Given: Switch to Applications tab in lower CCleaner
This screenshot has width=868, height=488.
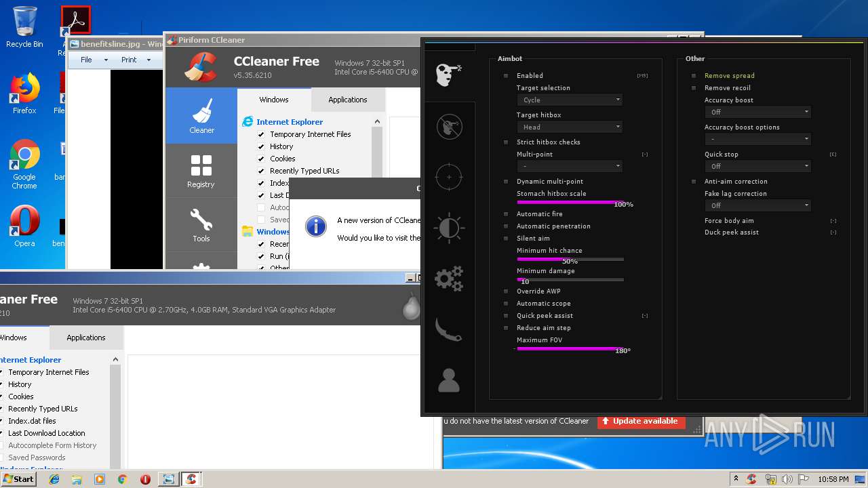Looking at the screenshot, I should [86, 338].
